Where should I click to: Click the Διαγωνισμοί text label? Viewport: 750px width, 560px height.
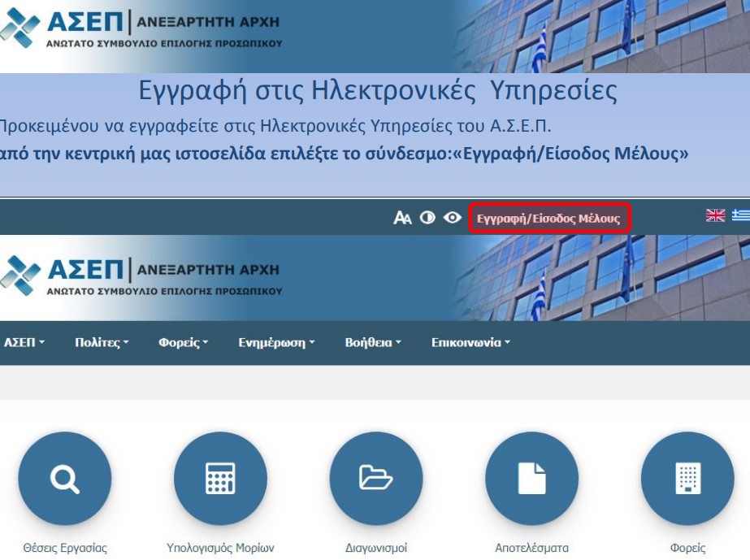click(376, 548)
